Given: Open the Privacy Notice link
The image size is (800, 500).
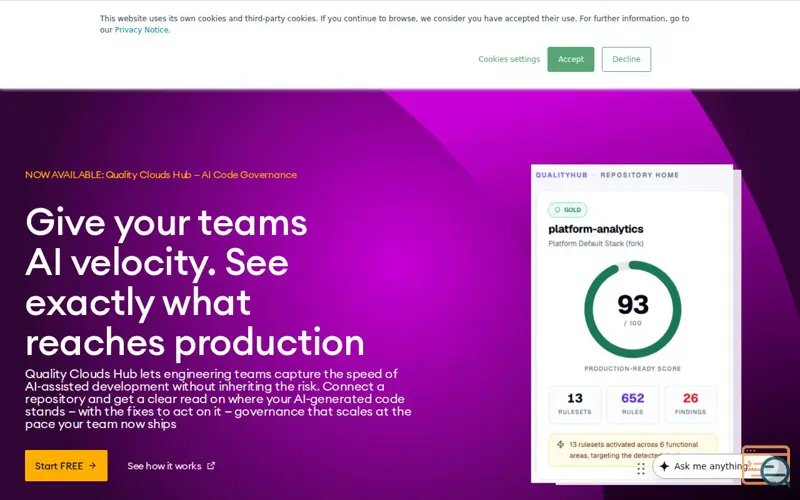Looking at the screenshot, I should [x=141, y=30].
